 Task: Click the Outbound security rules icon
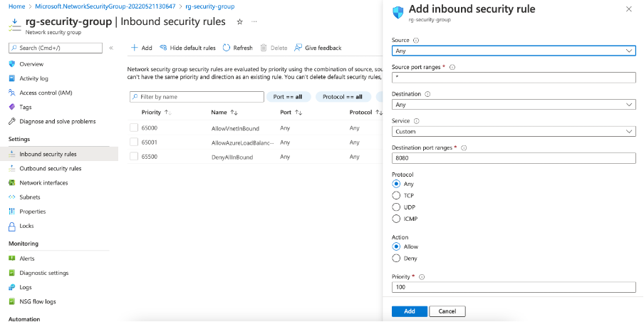coord(12,168)
